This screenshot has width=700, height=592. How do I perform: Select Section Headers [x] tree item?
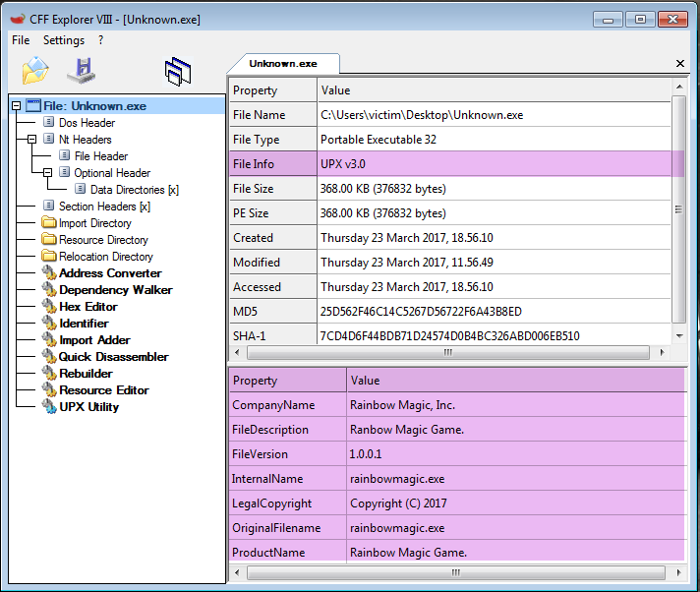coord(103,207)
